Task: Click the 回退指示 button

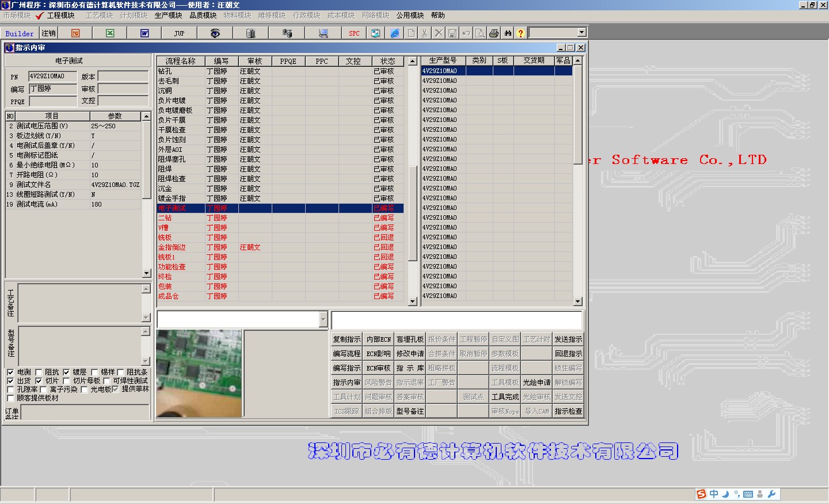Action: 568,354
